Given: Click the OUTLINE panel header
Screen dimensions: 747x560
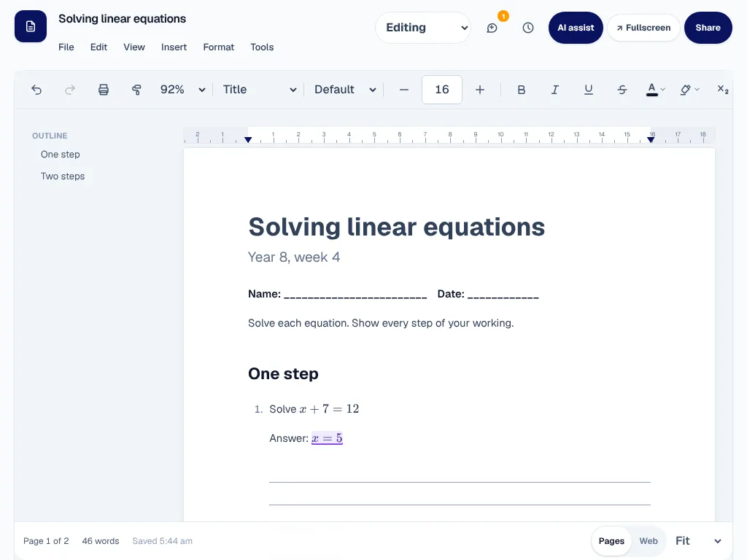Looking at the screenshot, I should point(50,136).
